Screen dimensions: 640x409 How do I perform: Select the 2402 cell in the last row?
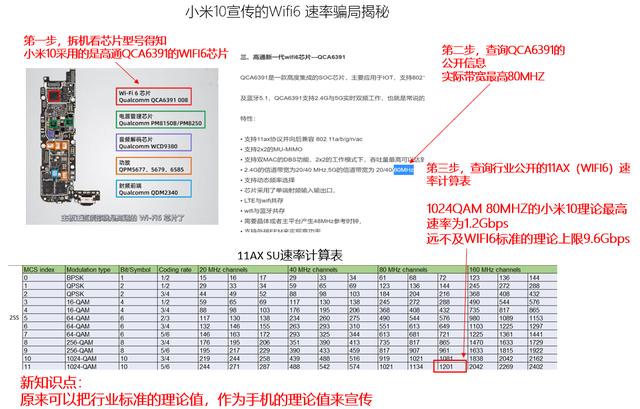pos(534,367)
